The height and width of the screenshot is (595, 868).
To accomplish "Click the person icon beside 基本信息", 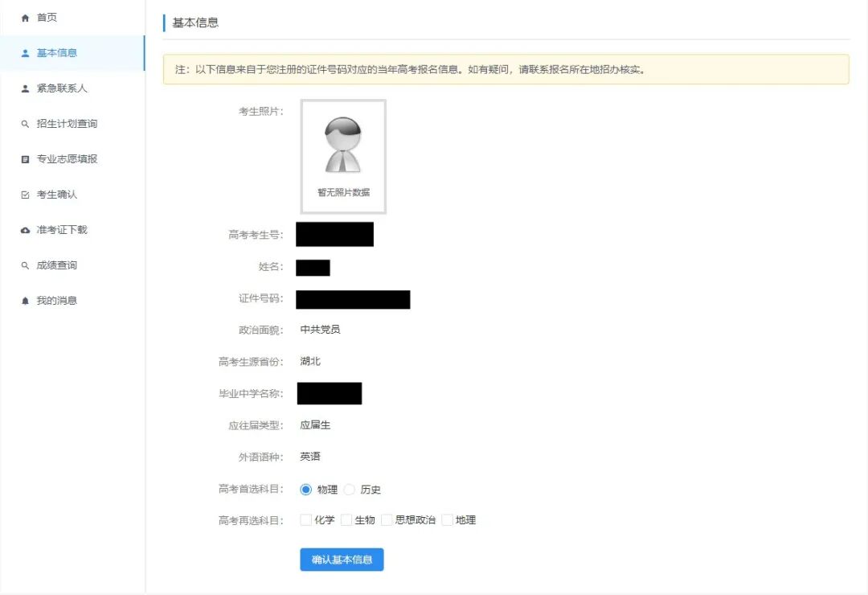I will tap(25, 53).
